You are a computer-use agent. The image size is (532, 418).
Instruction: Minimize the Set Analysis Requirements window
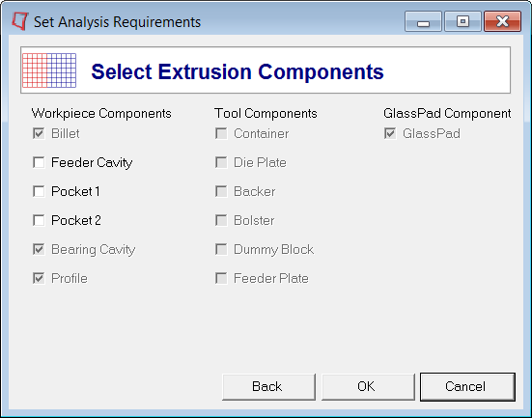(x=423, y=21)
